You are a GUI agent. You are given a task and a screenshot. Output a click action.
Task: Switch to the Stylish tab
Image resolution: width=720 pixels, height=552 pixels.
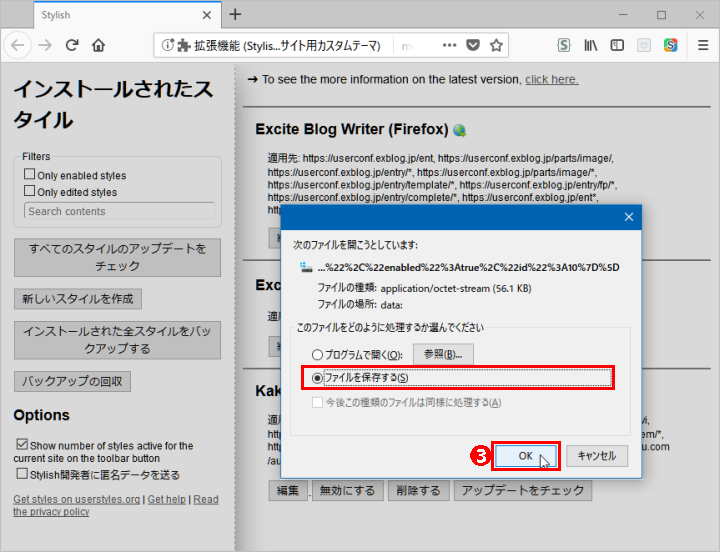tap(127, 15)
